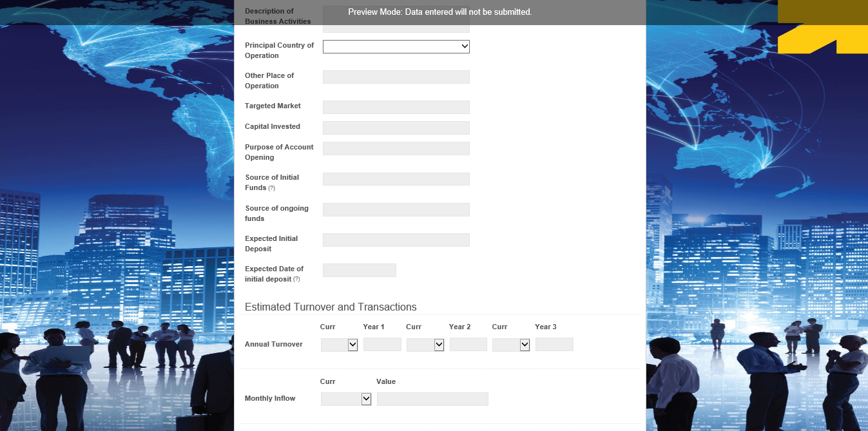
Task: Click the Year 2 column header
Action: (459, 327)
